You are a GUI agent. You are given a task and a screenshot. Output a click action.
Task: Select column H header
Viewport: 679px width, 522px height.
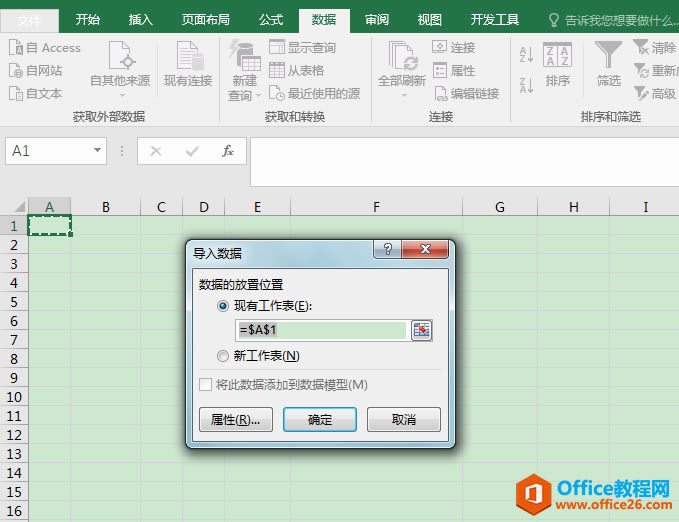coord(573,207)
